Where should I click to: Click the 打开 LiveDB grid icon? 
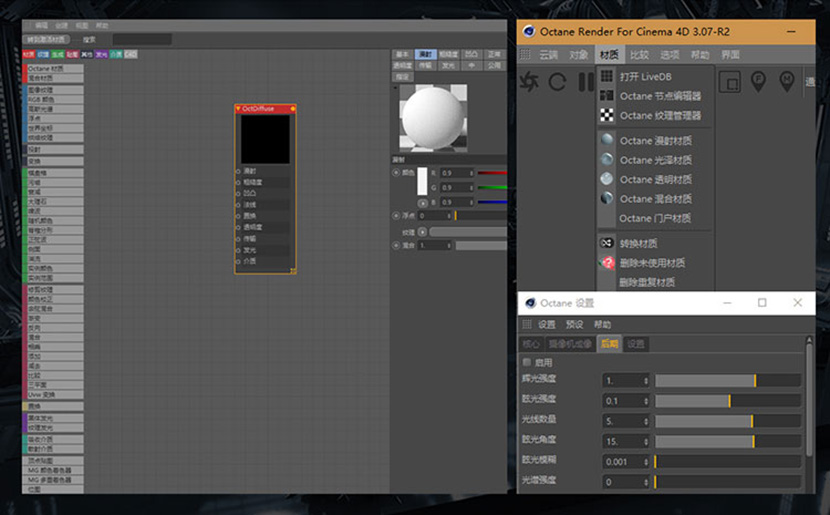(607, 76)
